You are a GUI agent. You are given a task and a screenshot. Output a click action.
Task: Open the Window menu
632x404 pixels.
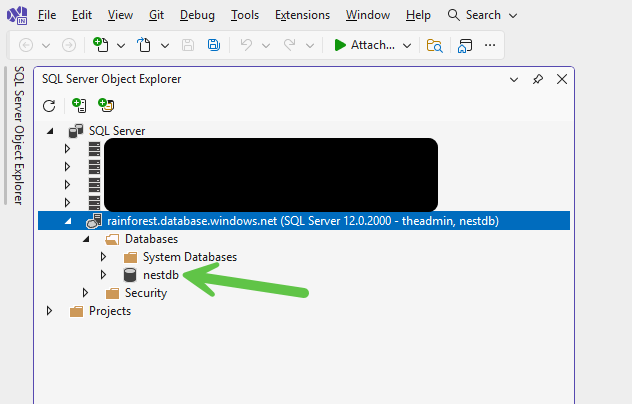point(368,15)
